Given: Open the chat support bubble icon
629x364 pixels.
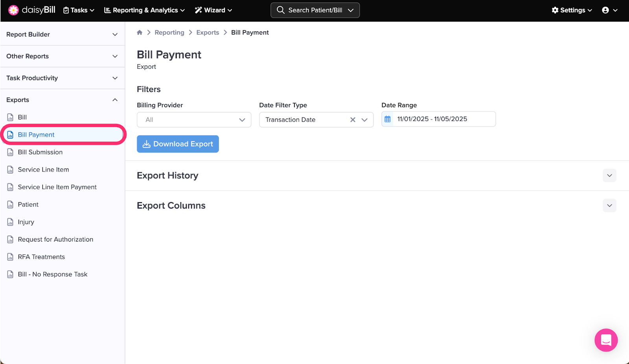Looking at the screenshot, I should (x=606, y=340).
